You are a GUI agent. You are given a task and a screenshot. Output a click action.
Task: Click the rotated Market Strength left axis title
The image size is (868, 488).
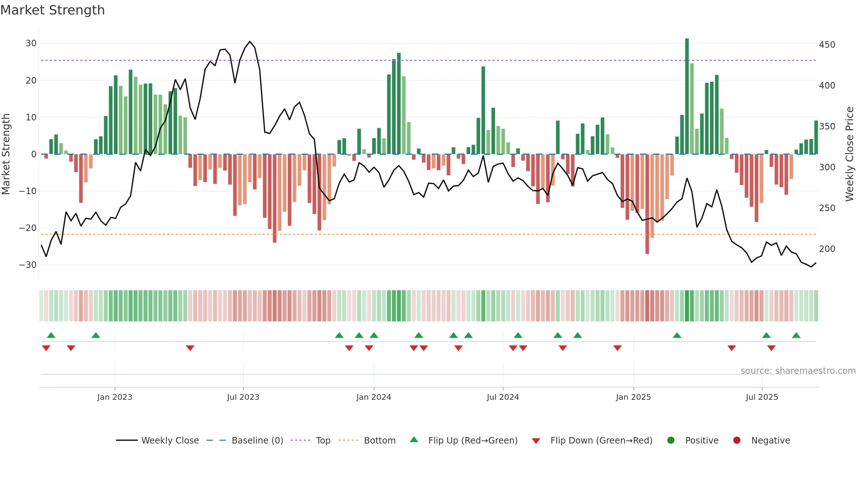[6, 154]
